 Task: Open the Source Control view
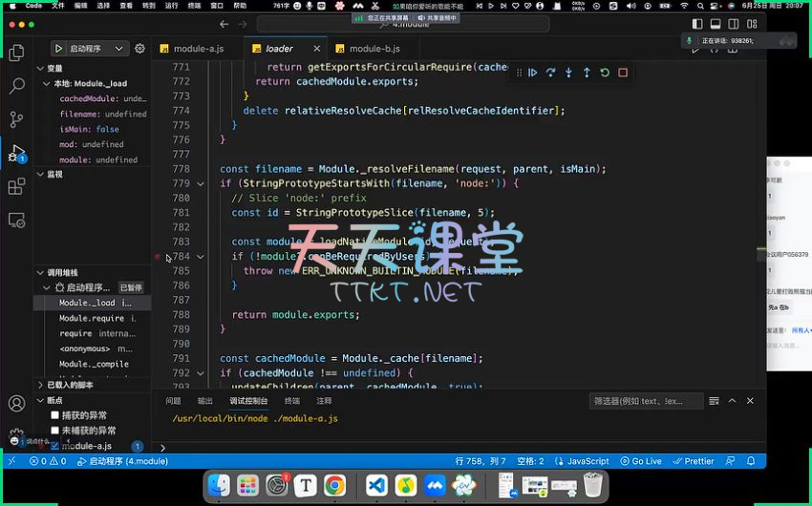[16, 119]
